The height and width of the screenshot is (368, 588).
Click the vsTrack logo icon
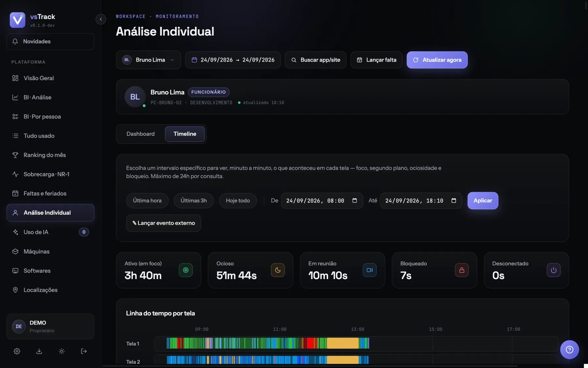pos(18,20)
